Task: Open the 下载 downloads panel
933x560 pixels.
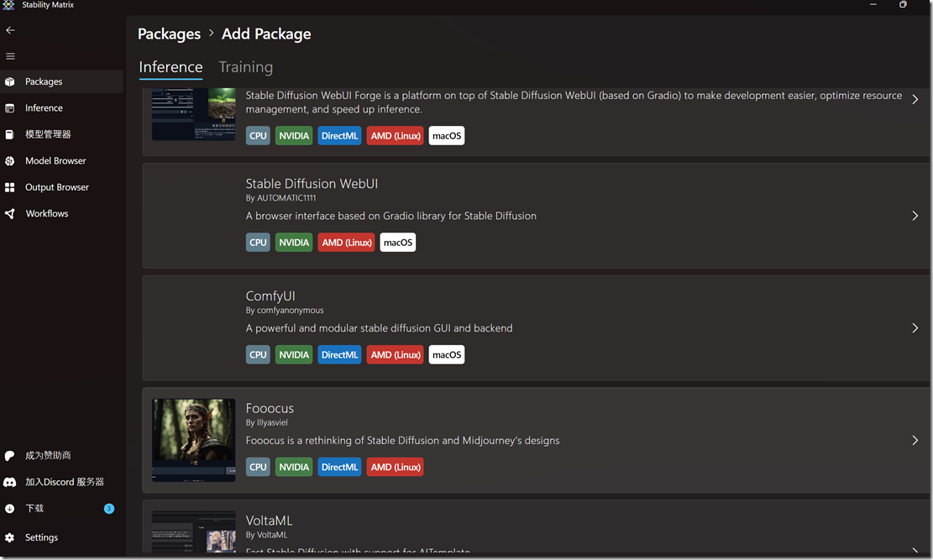Action: (62, 508)
